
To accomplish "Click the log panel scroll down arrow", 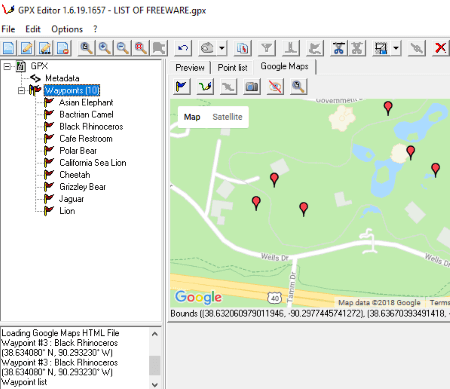I will 155,384.
